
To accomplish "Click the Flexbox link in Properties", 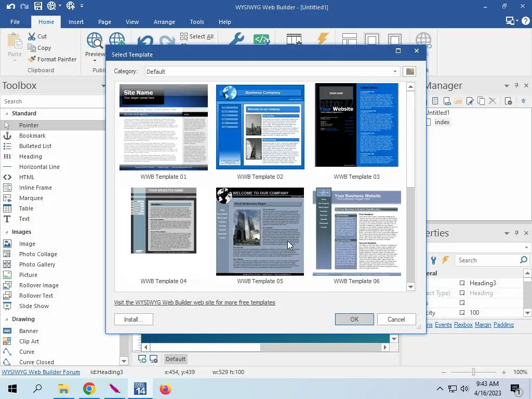I will [x=463, y=325].
